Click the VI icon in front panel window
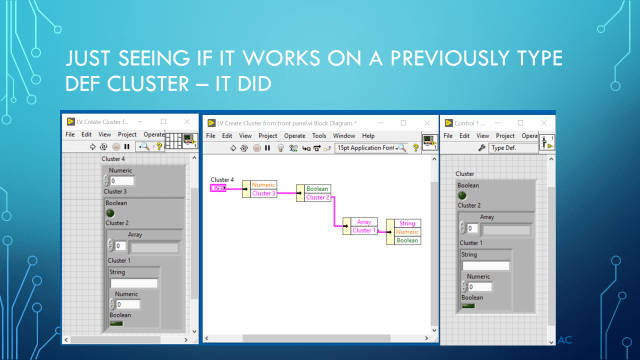 click(x=190, y=141)
